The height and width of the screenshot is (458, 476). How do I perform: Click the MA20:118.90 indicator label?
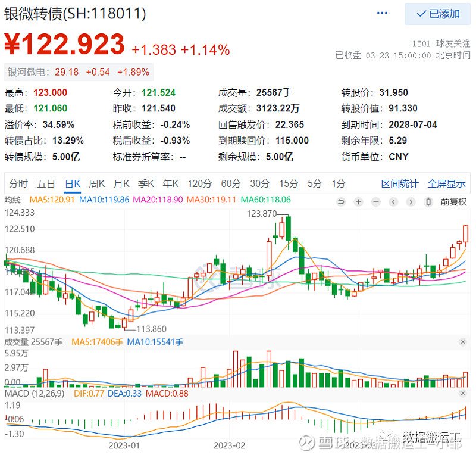point(158,200)
